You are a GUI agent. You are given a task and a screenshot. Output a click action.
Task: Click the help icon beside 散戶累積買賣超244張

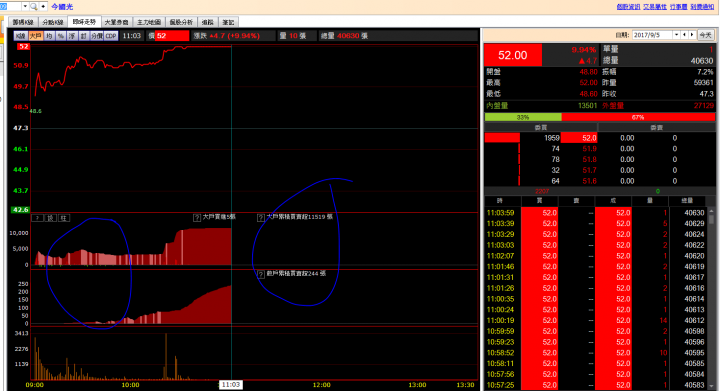(261, 274)
